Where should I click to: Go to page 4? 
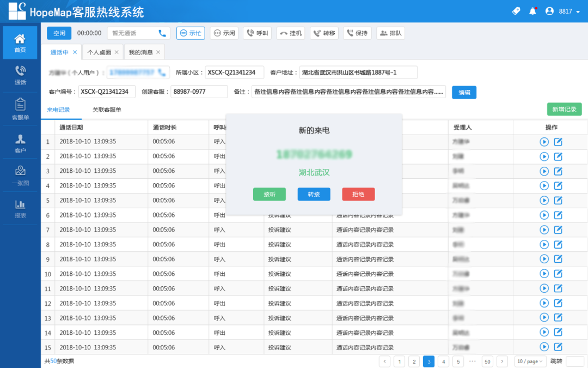coord(443,361)
